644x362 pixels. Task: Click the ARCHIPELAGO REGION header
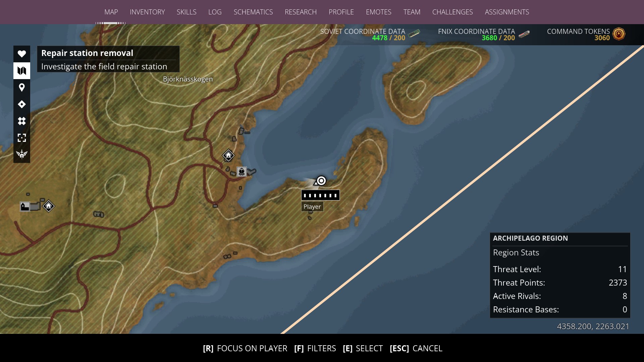[530, 238]
